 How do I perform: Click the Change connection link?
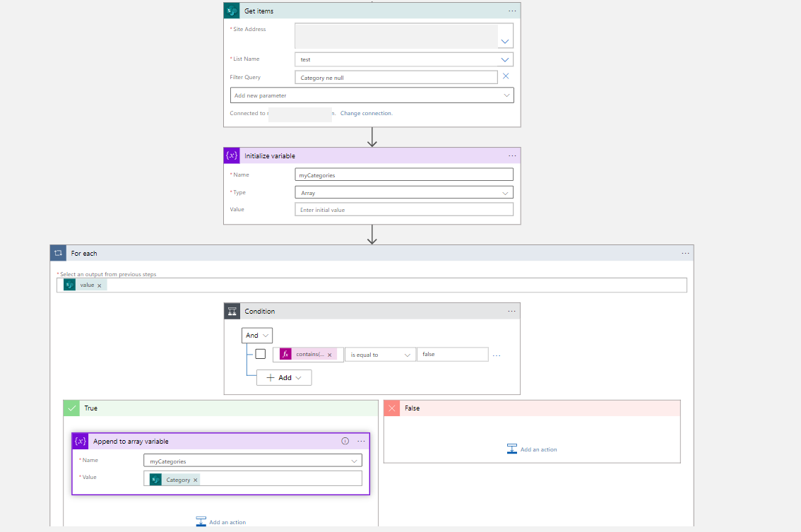point(367,114)
